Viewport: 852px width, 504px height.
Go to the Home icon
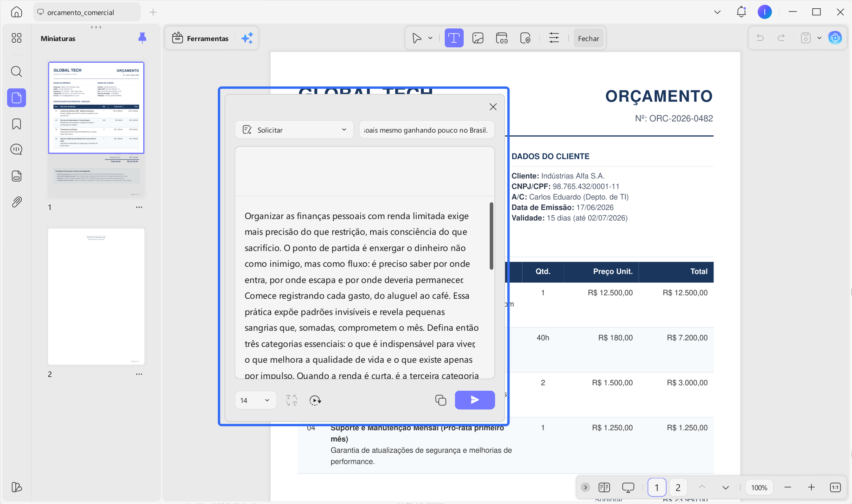16,12
